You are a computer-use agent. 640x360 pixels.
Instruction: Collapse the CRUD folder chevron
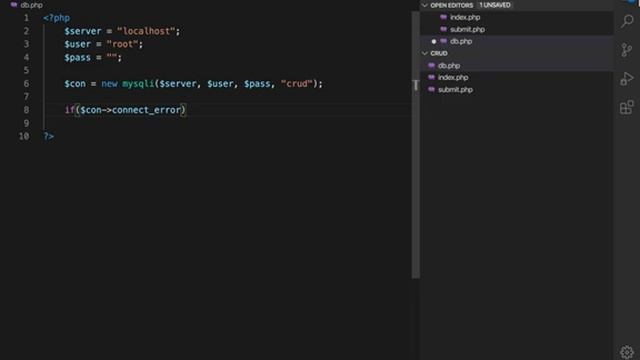(x=425, y=53)
